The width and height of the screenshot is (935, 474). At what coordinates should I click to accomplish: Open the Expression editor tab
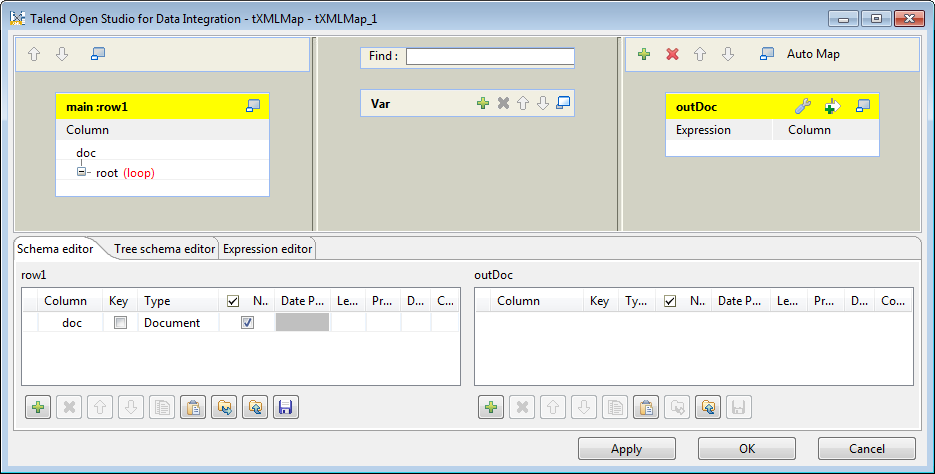point(268,249)
